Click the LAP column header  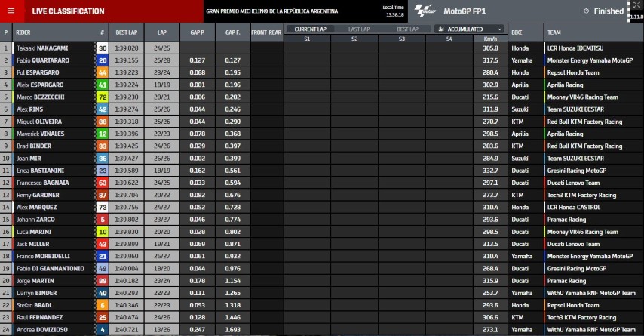162,32
